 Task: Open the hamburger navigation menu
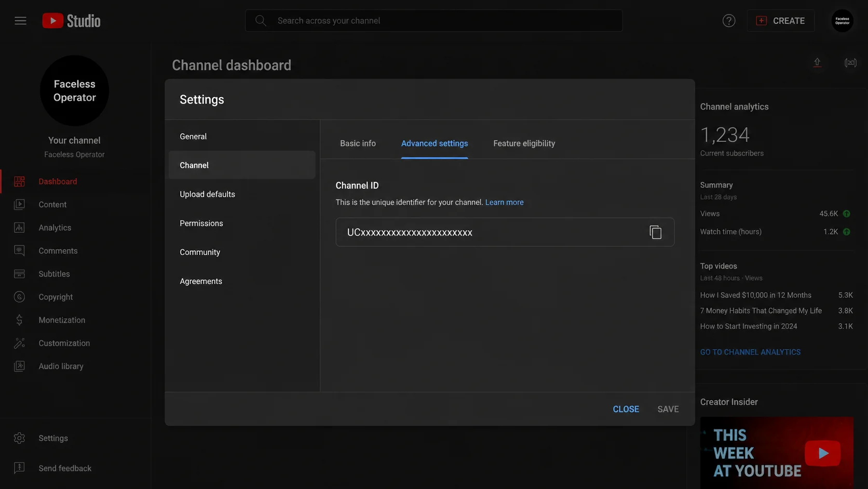(x=20, y=21)
